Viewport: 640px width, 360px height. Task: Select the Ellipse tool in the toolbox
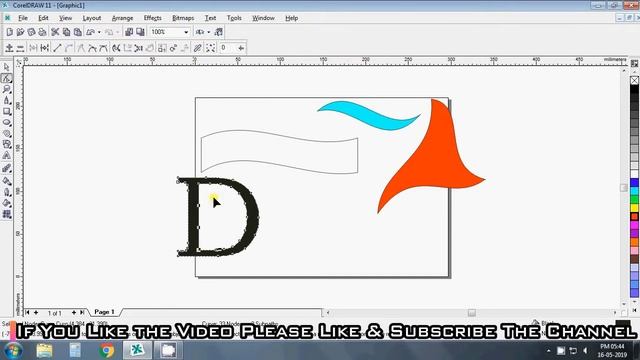(7, 122)
